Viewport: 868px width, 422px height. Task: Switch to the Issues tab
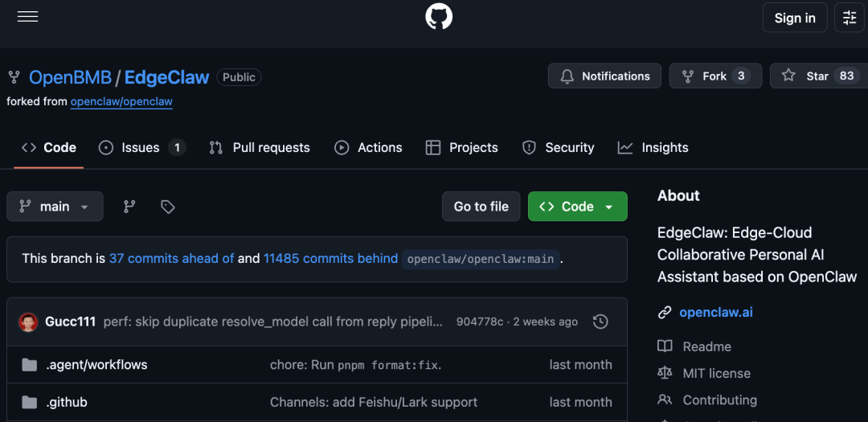click(x=141, y=148)
